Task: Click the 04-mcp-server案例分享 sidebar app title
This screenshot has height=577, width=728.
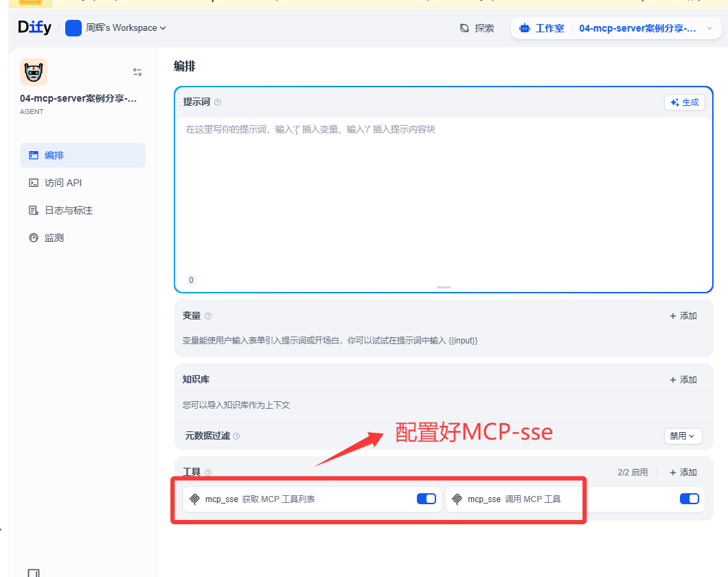Action: pos(78,98)
